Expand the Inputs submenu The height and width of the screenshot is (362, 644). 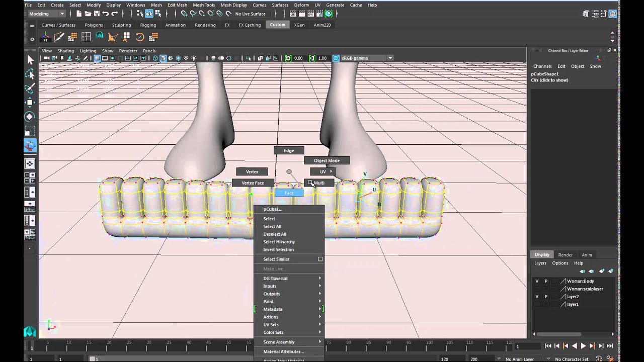pos(289,286)
